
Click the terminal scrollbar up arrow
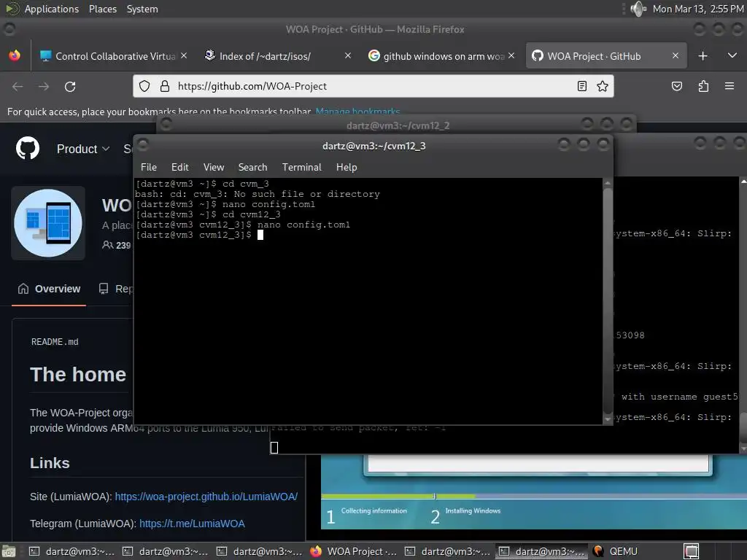[x=608, y=182]
